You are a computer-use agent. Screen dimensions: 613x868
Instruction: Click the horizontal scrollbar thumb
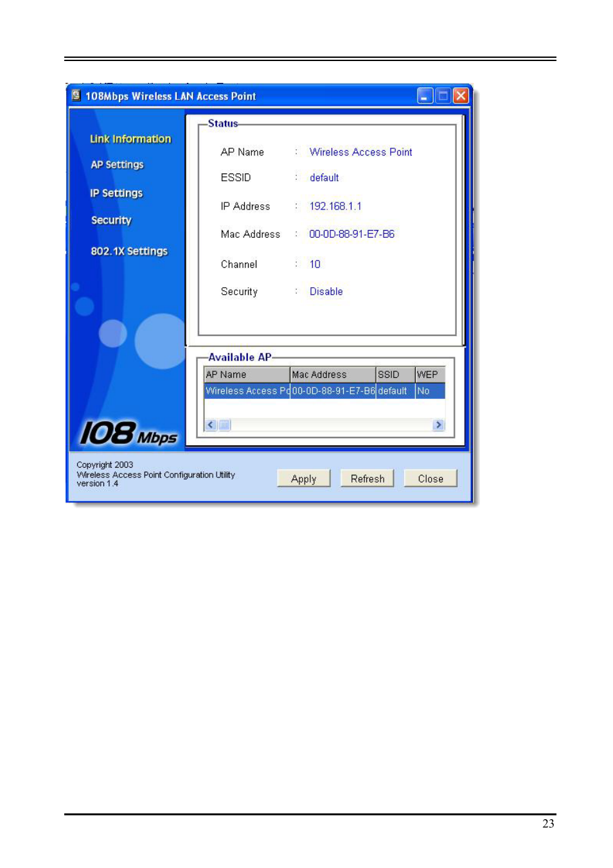(x=224, y=425)
